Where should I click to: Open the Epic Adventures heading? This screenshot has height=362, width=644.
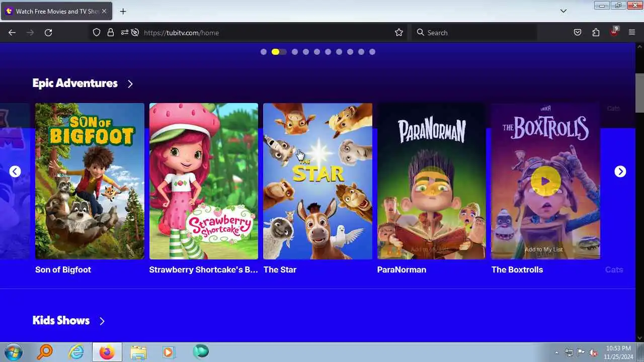75,83
